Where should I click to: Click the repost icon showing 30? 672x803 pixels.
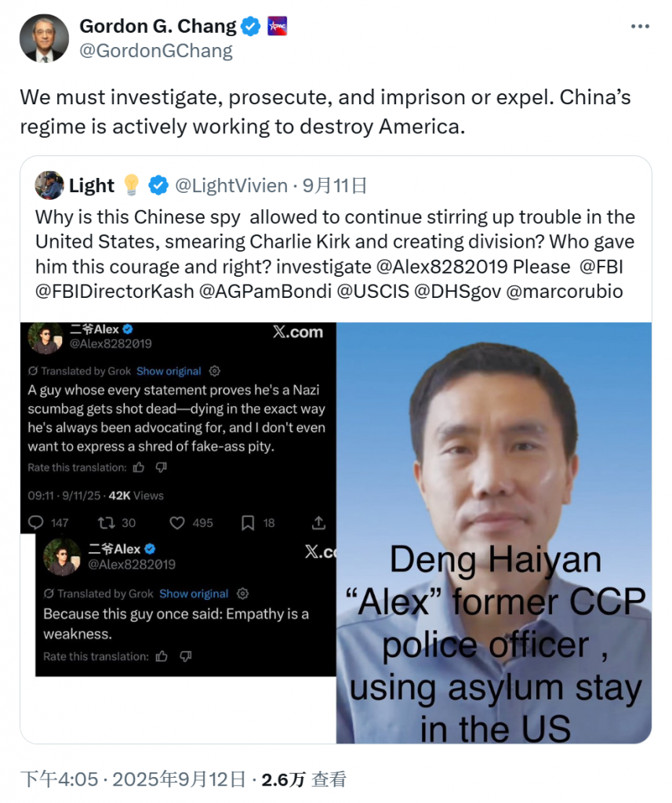click(106, 522)
